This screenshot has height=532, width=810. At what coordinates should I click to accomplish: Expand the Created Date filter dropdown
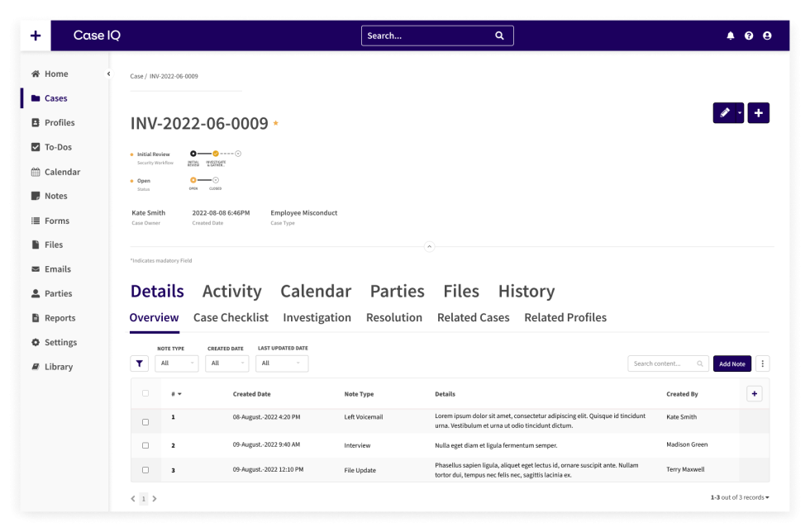click(227, 363)
